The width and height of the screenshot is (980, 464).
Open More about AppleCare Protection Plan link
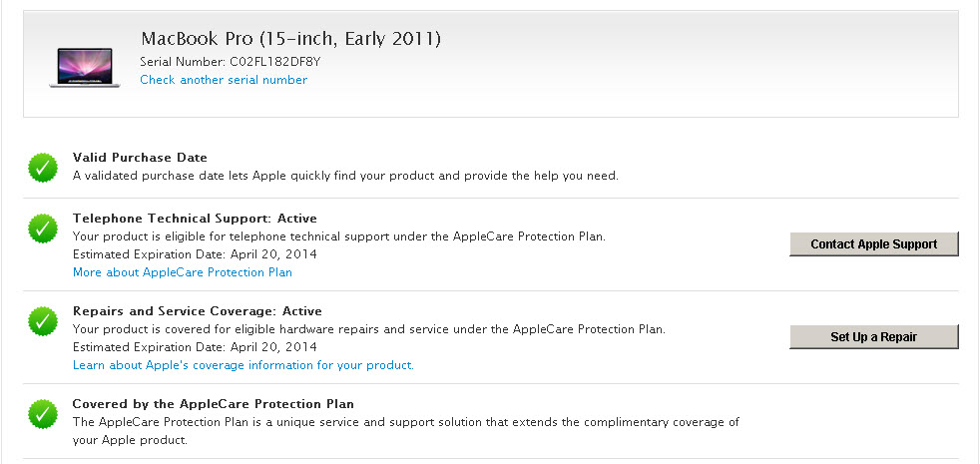point(183,272)
